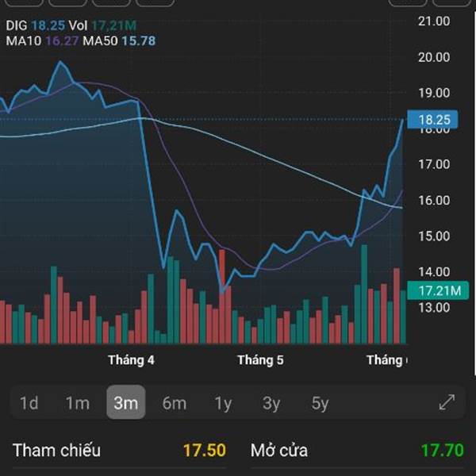Click the Tham chiếu value 17.50

pos(205,450)
